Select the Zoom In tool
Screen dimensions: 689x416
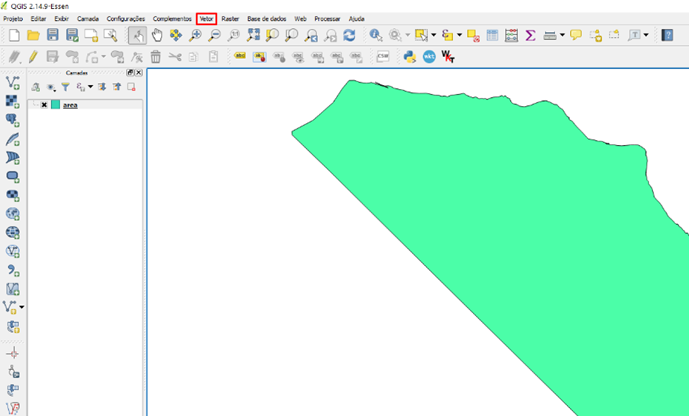click(x=195, y=35)
